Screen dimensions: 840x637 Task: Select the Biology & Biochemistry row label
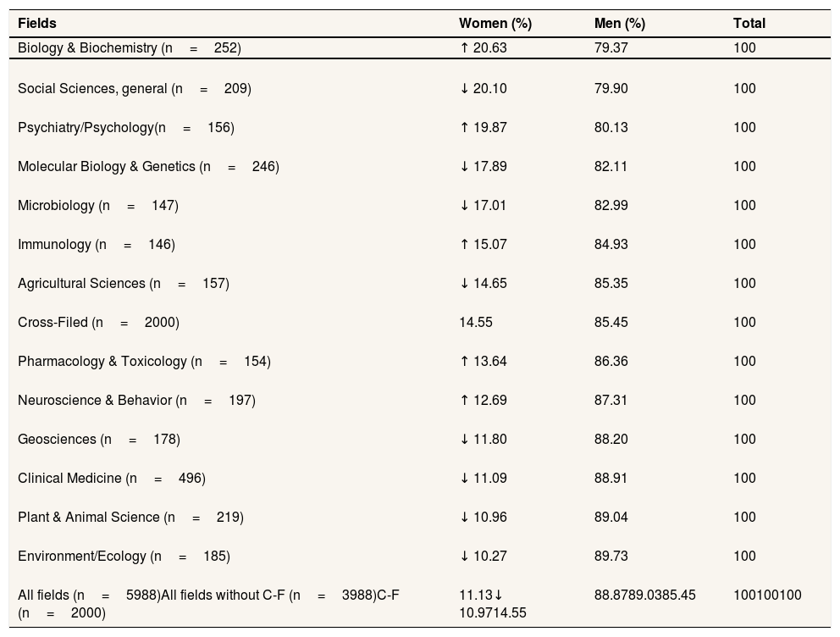coord(130,48)
